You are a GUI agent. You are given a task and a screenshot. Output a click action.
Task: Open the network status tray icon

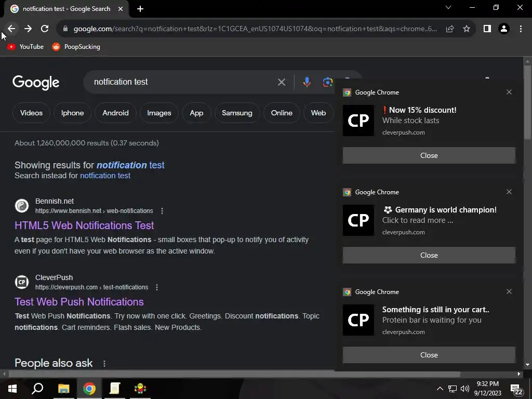453,389
